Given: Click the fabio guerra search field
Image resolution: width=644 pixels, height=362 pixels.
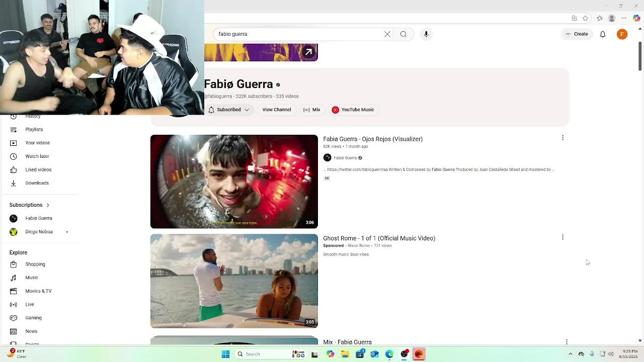Looking at the screenshot, I should pyautogui.click(x=299, y=34).
